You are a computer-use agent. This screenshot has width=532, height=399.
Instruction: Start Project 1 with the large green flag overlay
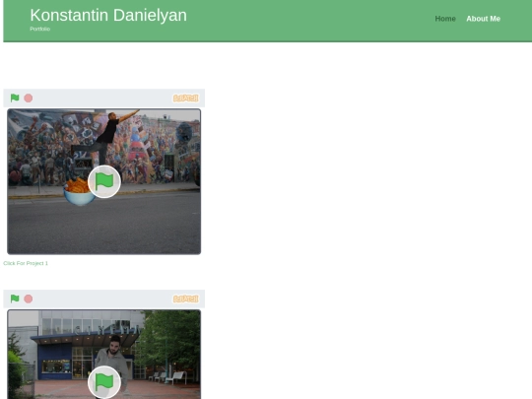pyautogui.click(x=104, y=181)
